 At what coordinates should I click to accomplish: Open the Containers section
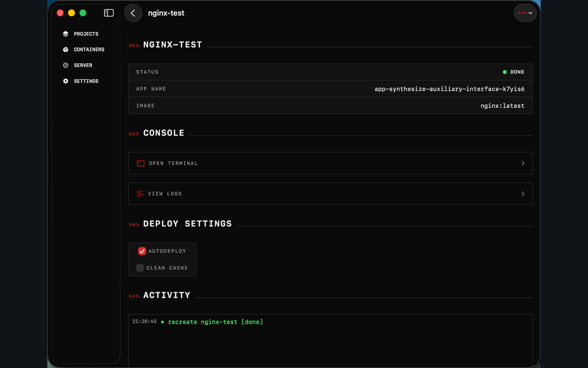click(89, 49)
